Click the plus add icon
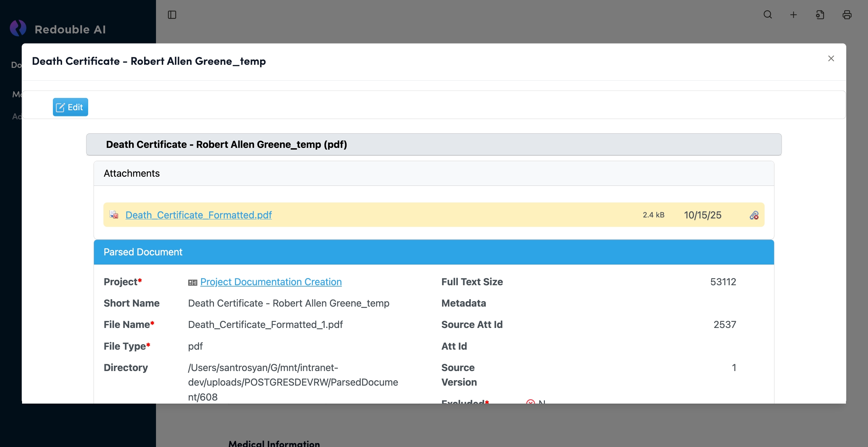Screen dimensions: 868x447 [793, 15]
